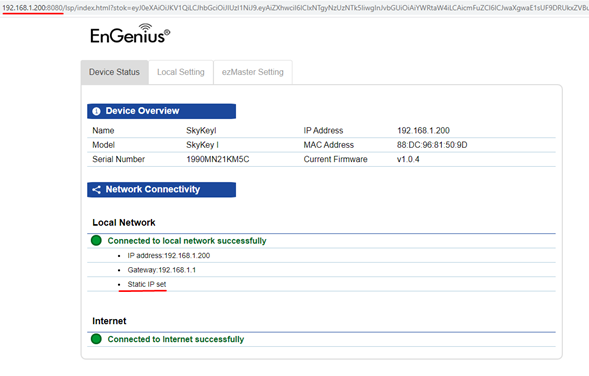Viewport: 589px width, 376px height.
Task: Click the SkyKeyI device name value
Action: pyautogui.click(x=201, y=131)
